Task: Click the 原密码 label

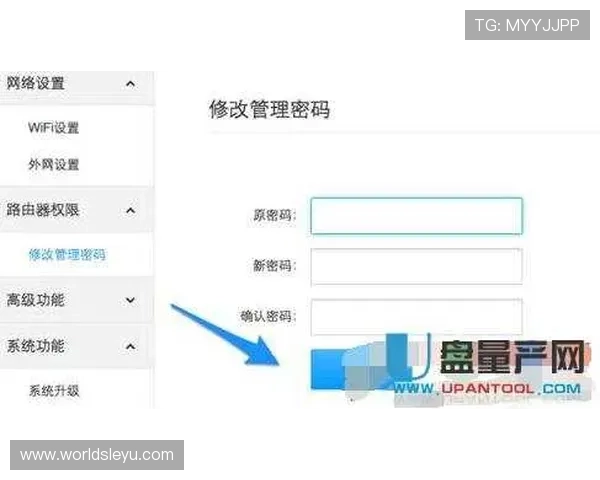Action: pos(274,215)
